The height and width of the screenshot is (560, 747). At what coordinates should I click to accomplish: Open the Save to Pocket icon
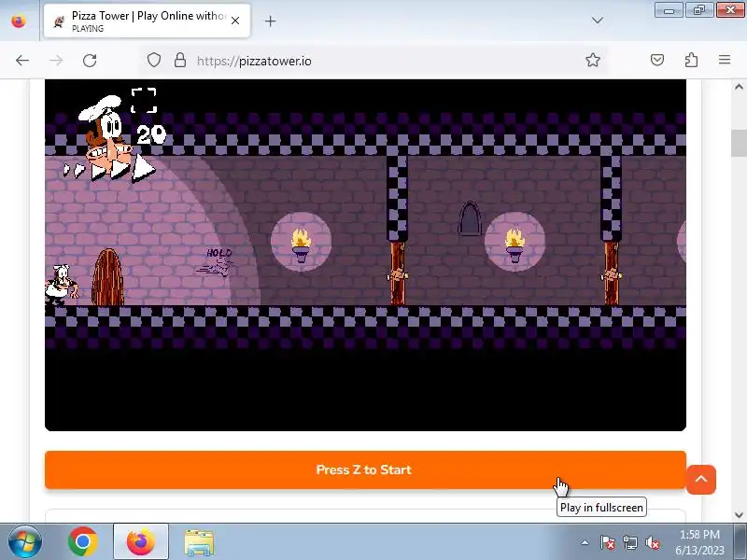click(657, 60)
